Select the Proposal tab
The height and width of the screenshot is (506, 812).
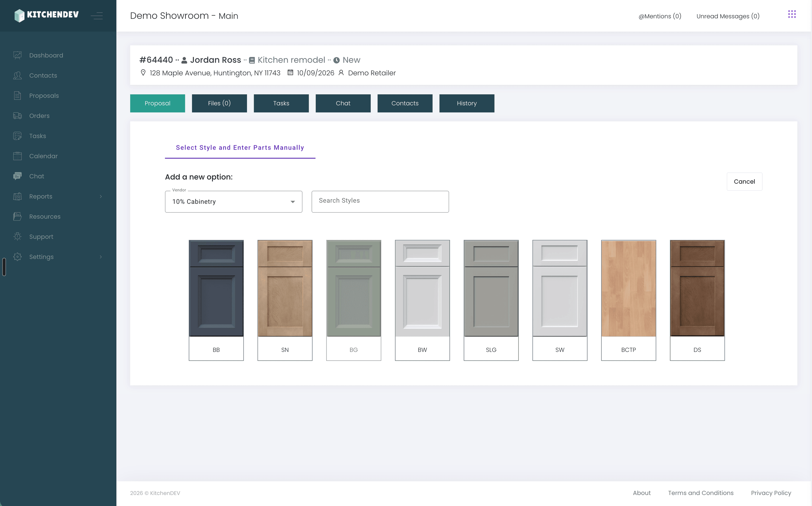pyautogui.click(x=157, y=103)
